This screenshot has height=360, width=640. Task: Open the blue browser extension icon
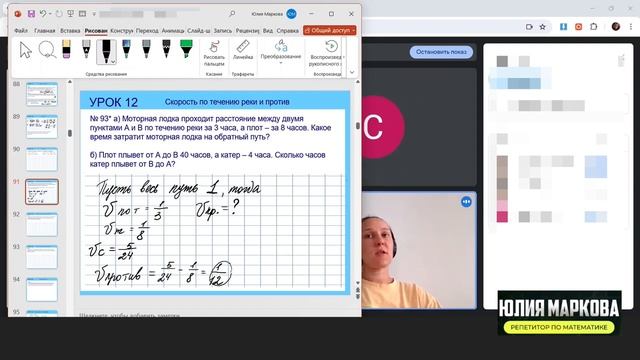564,27
